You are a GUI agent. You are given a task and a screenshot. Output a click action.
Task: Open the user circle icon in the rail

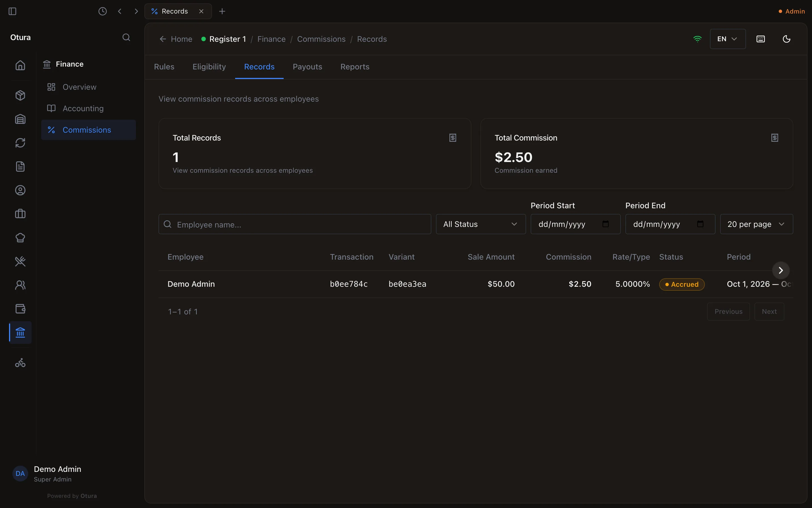(x=21, y=190)
